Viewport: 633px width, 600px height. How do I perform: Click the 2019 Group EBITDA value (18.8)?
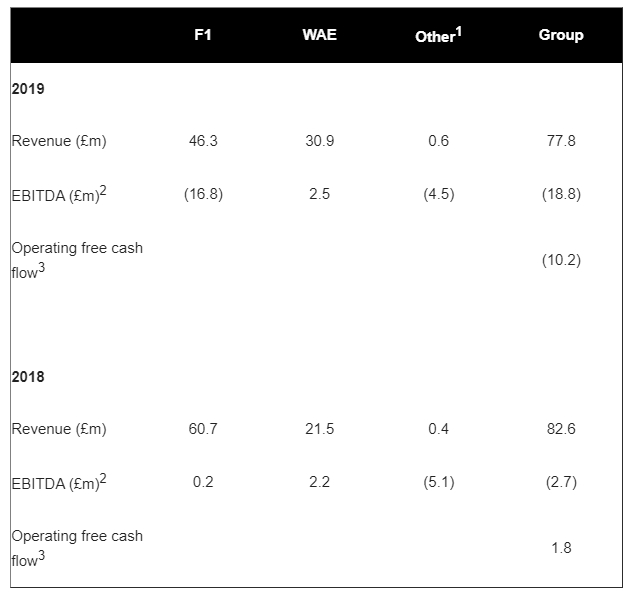click(561, 194)
